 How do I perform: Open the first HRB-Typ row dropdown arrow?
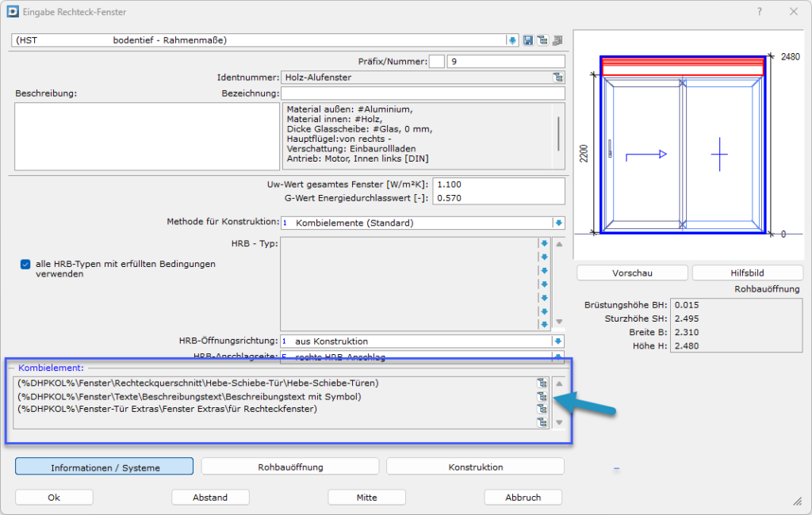click(x=544, y=243)
